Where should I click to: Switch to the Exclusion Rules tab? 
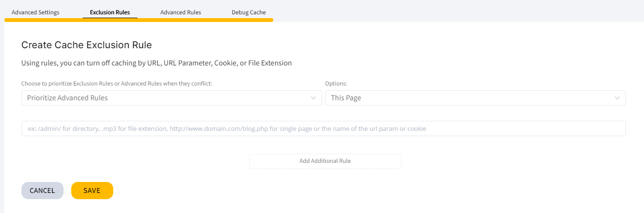tap(110, 12)
